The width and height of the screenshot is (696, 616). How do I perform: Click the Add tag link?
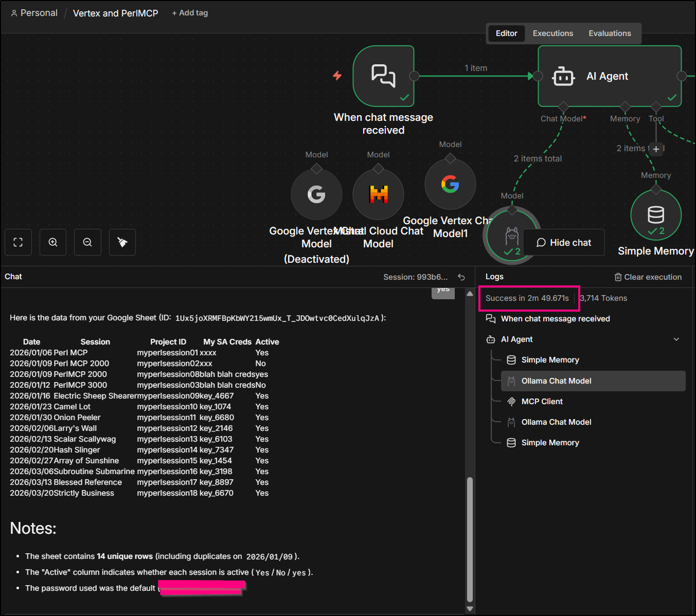(190, 13)
